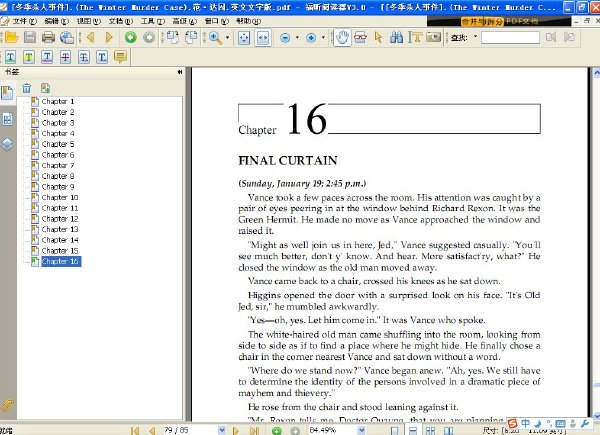Select the Hand tool in toolbar
600x435 pixels.
click(342, 37)
